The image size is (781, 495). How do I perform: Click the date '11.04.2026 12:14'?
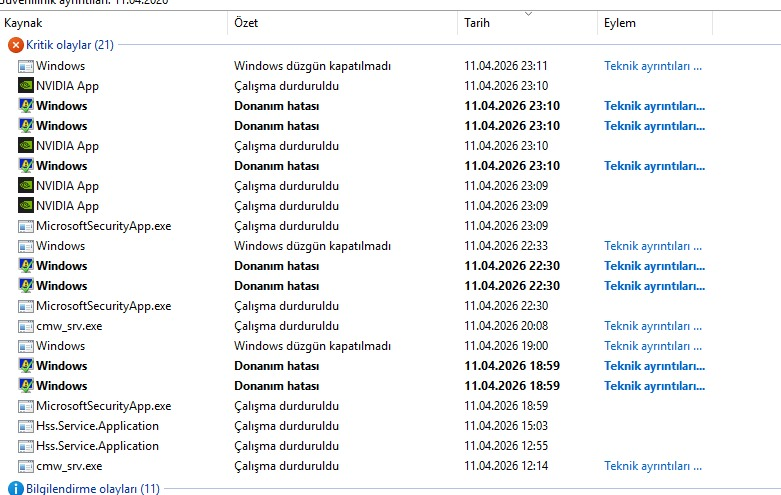coord(506,466)
